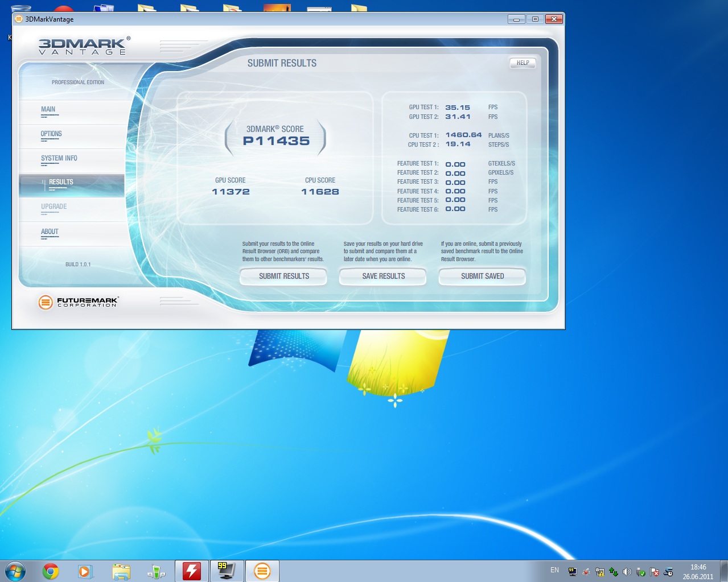Open the Windows Start menu
The image size is (728, 582).
15,571
